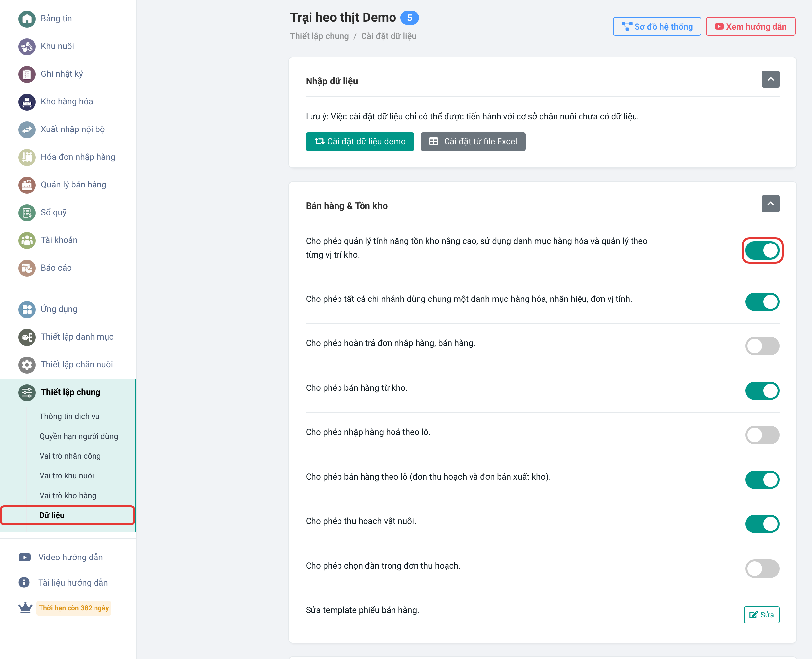Click Xem hướng dẫn button

(x=750, y=27)
